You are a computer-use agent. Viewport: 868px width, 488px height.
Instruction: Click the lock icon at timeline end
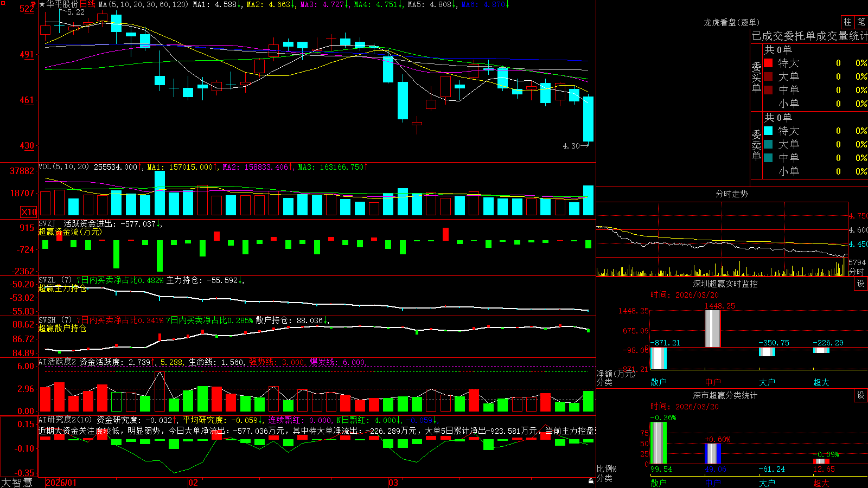click(x=591, y=481)
